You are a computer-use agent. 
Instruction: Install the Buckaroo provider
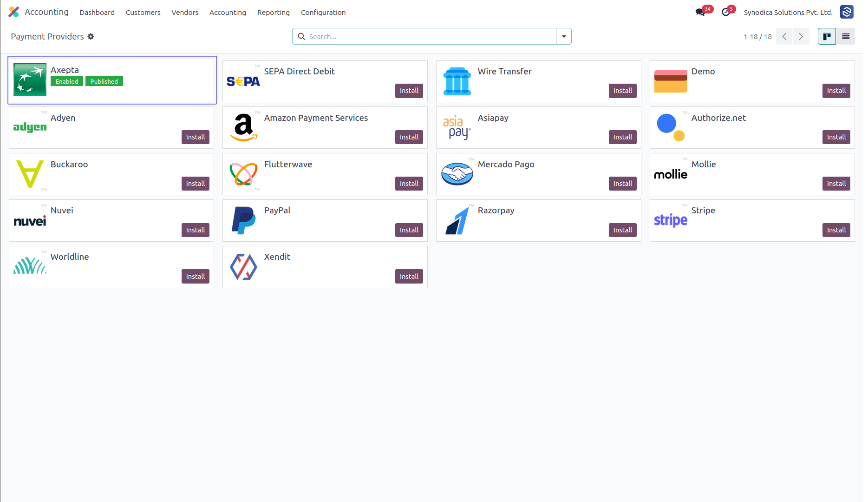(x=196, y=184)
